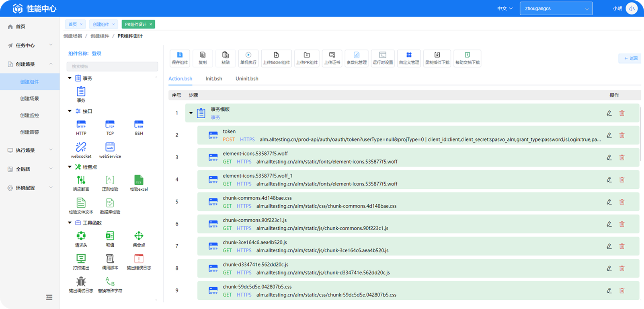Pick the 校验excel checkpoint icon

[139, 180]
